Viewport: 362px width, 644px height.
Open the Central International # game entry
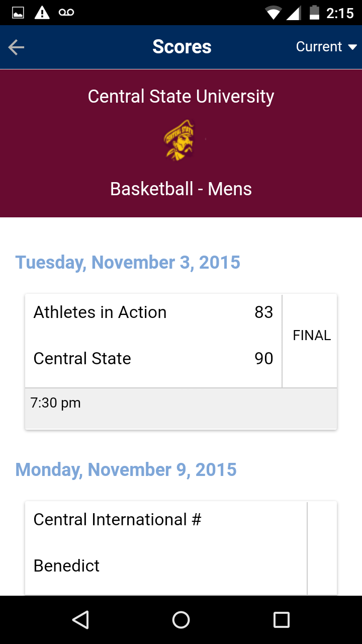(117, 519)
